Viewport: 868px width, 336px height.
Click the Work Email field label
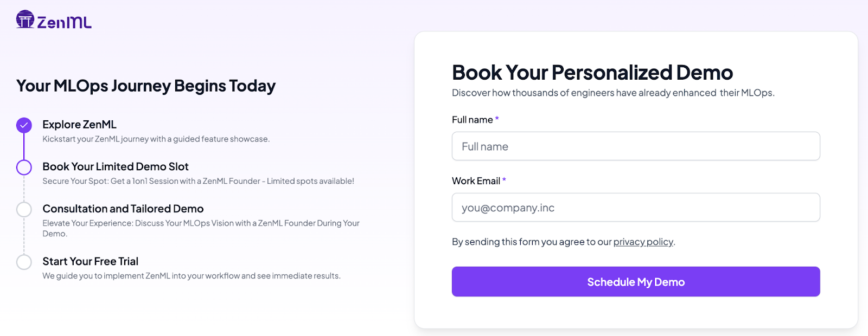point(476,181)
